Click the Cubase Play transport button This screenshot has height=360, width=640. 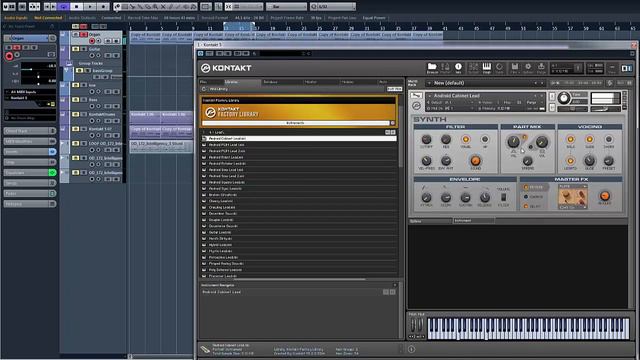point(90,7)
